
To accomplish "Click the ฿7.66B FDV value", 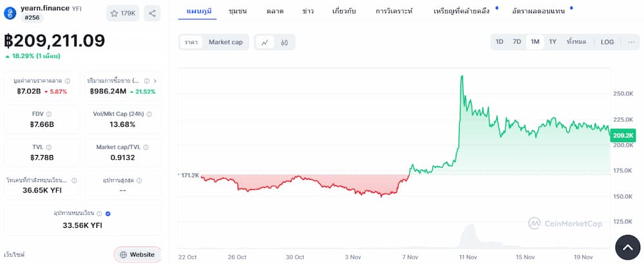I will (42, 124).
